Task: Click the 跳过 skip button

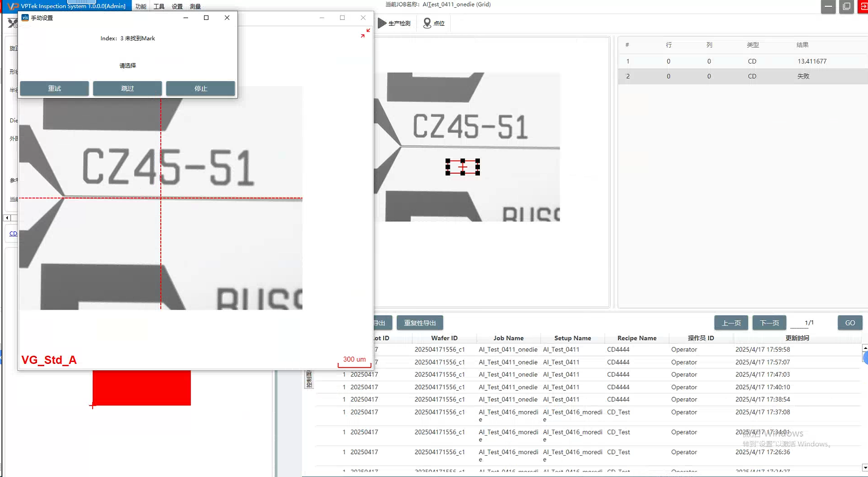Action: (127, 88)
